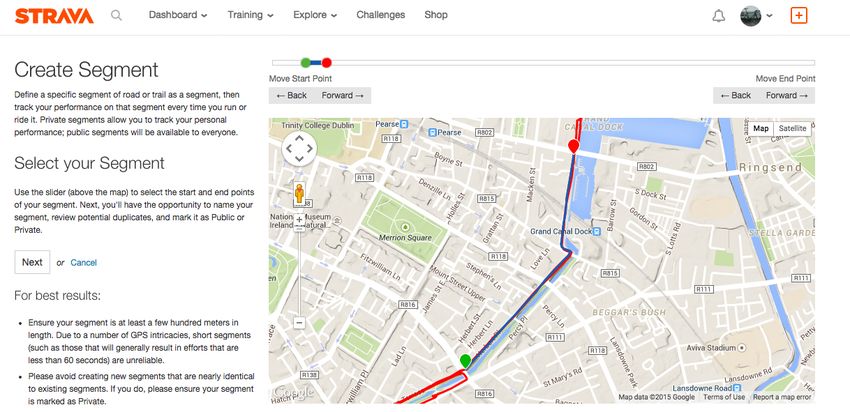Select the Map view type
The height and width of the screenshot is (412, 850).
click(761, 128)
